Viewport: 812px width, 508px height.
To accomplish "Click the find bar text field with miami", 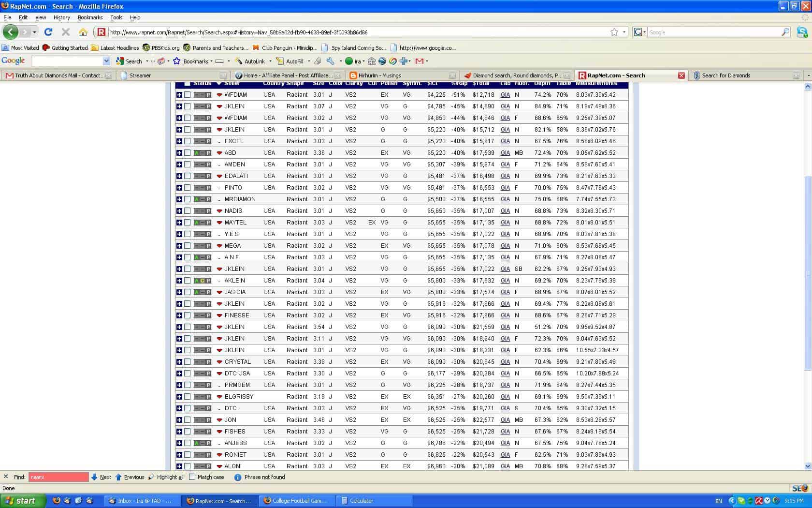I will (x=58, y=477).
